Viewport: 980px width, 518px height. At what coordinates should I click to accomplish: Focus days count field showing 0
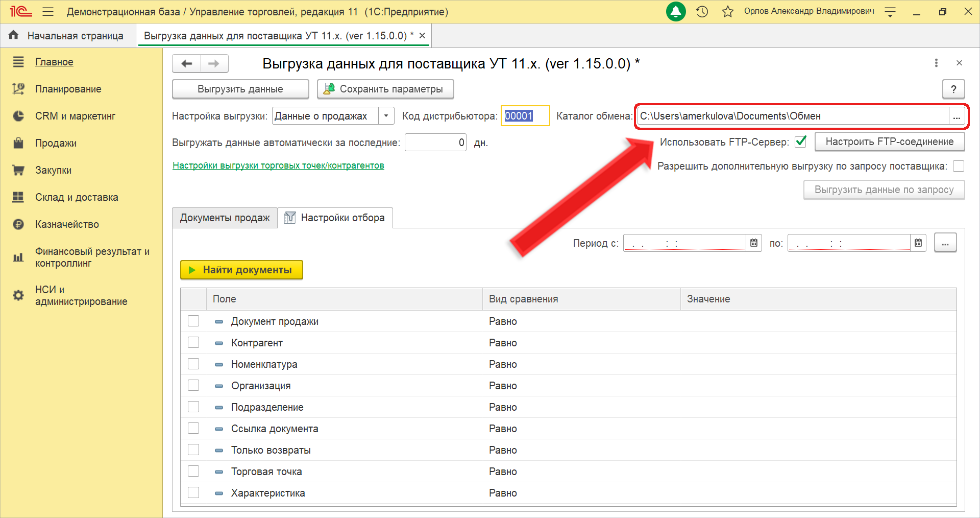435,143
